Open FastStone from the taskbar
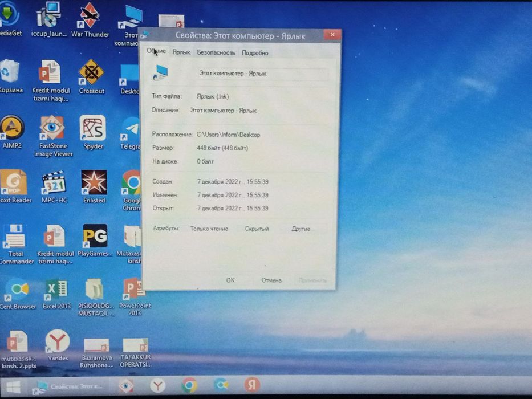Screen dimensions: 532x399 [x=126, y=386]
